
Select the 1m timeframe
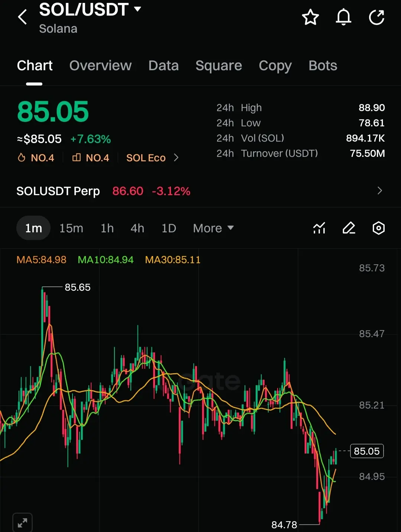click(33, 228)
